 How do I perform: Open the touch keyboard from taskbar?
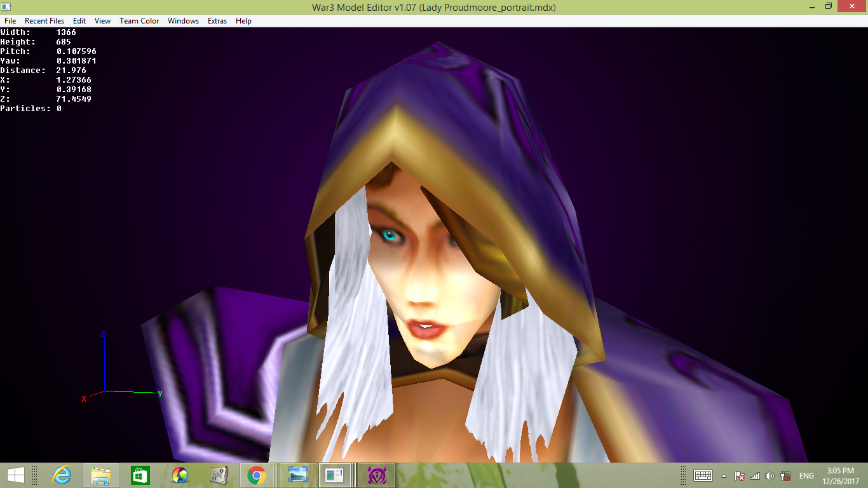pos(703,475)
